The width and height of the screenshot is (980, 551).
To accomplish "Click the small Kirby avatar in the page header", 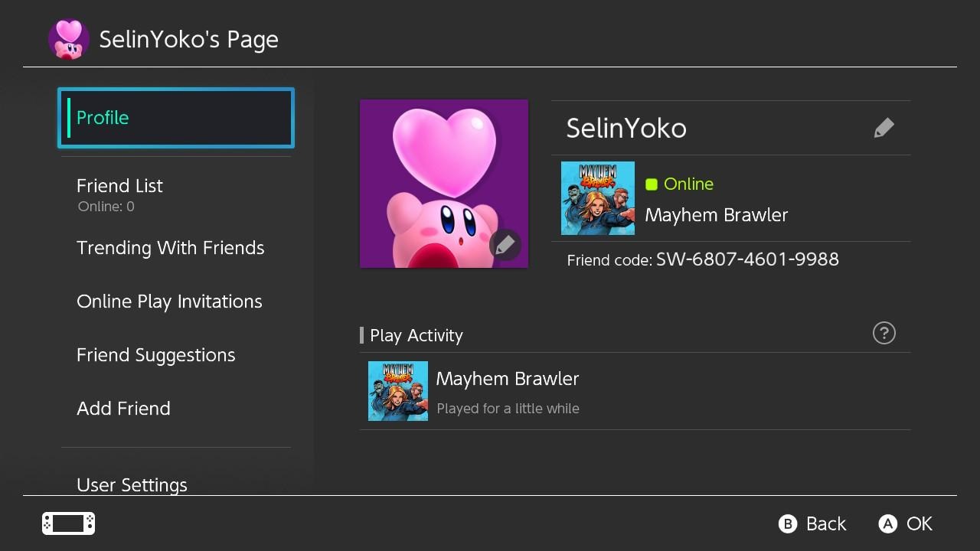I will pos(69,39).
